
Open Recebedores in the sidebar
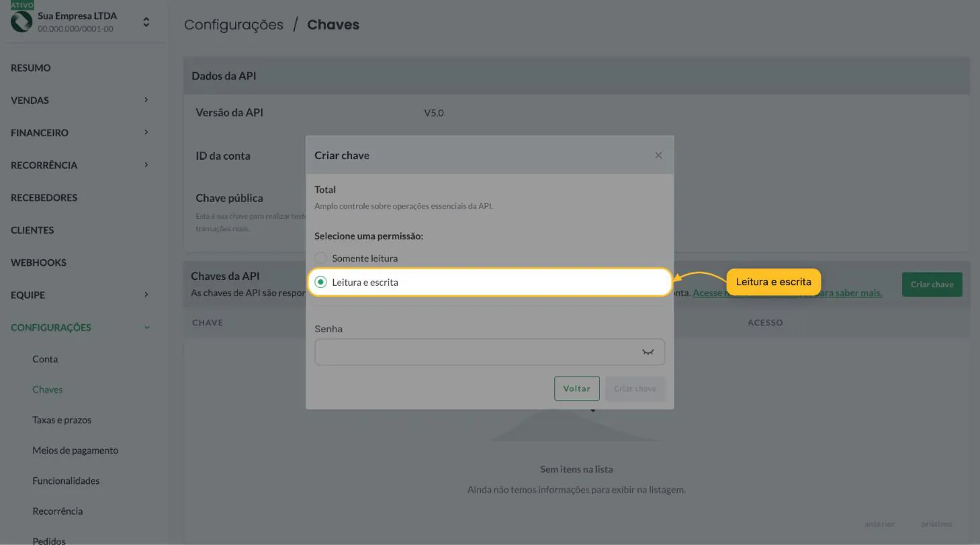pos(44,197)
